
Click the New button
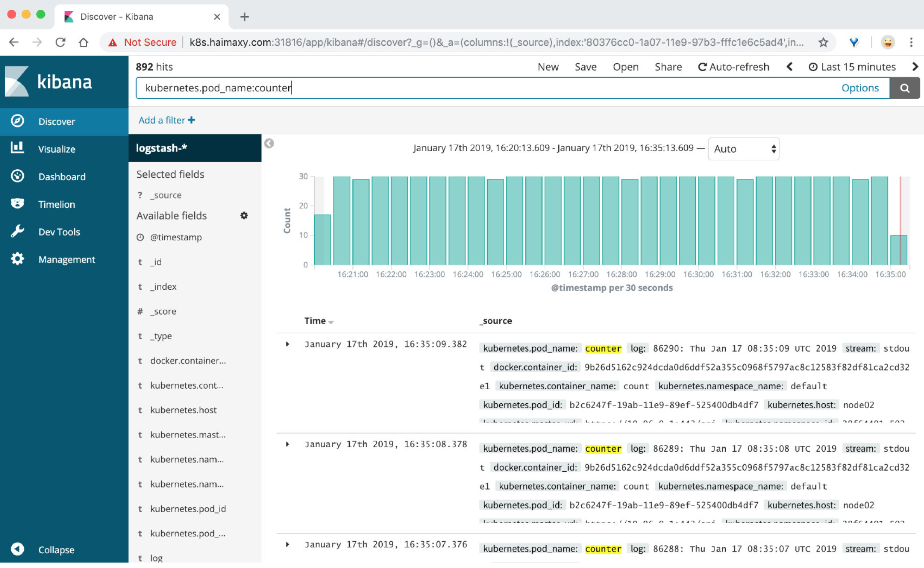coord(549,67)
